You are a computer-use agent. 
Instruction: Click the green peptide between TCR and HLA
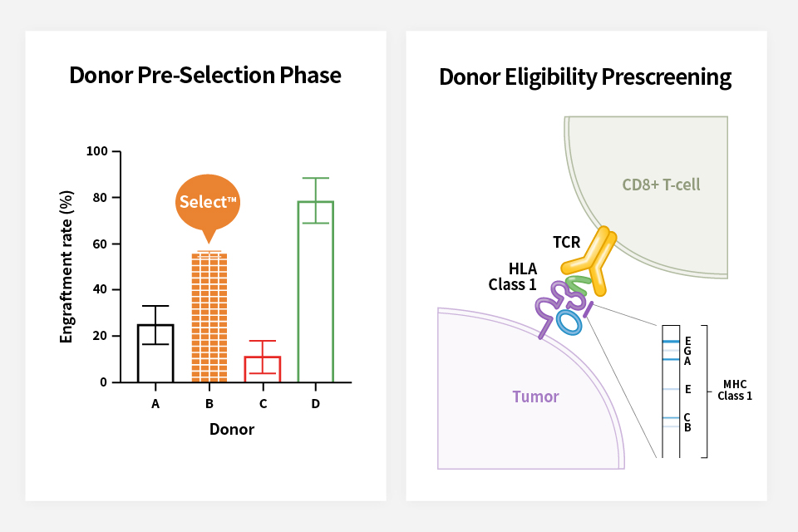[x=578, y=284]
